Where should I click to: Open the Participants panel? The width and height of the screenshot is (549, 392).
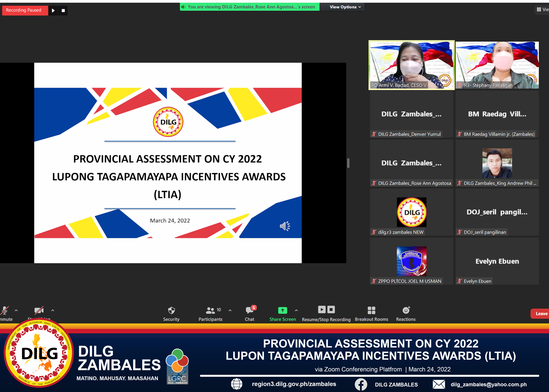(x=211, y=314)
